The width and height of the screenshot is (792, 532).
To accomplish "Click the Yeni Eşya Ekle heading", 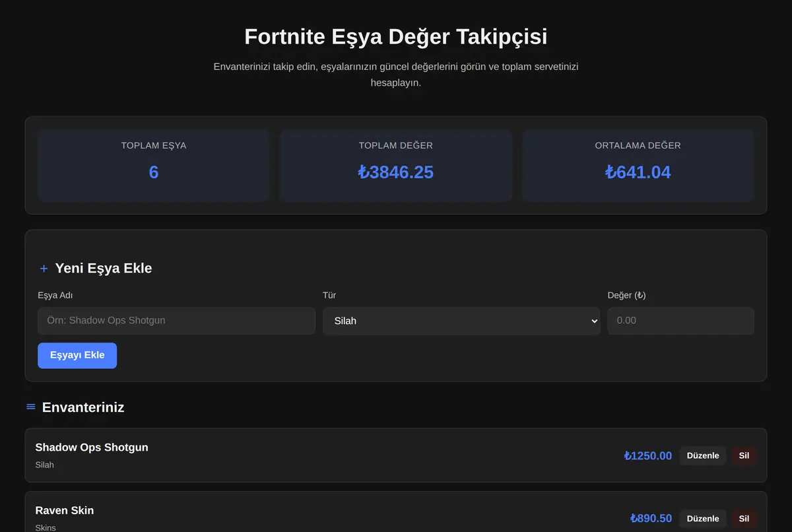I will (104, 269).
